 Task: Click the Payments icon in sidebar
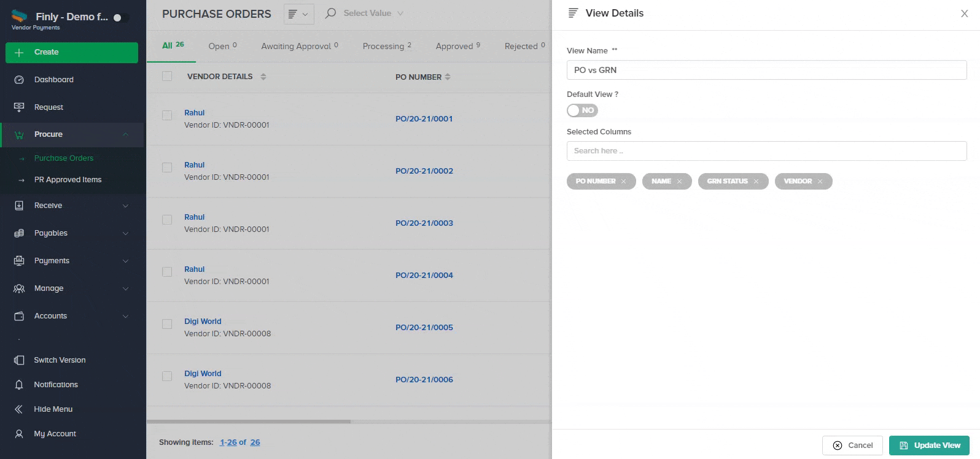tap(19, 261)
